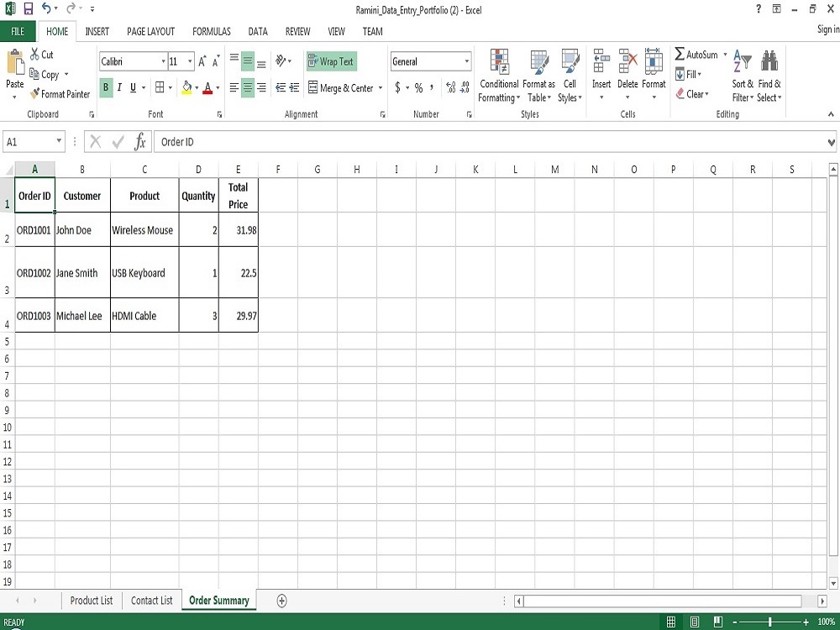
Task: Toggle Top Align
Action: (234, 58)
